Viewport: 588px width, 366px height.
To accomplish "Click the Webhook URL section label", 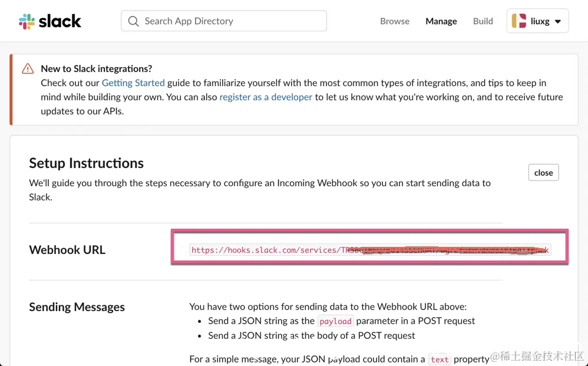I will pyautogui.click(x=67, y=250).
